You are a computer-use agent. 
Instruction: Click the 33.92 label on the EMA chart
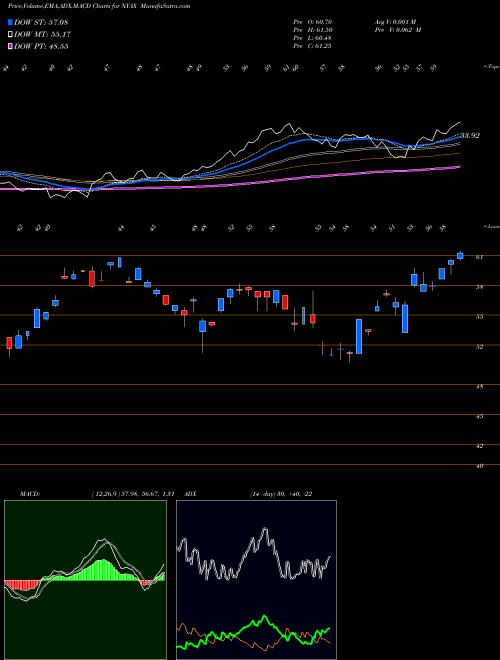click(469, 136)
